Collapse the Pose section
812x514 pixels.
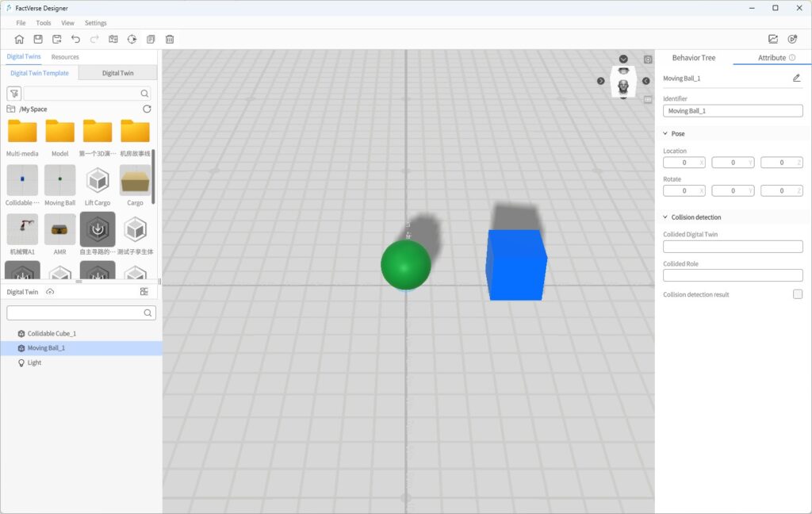665,133
